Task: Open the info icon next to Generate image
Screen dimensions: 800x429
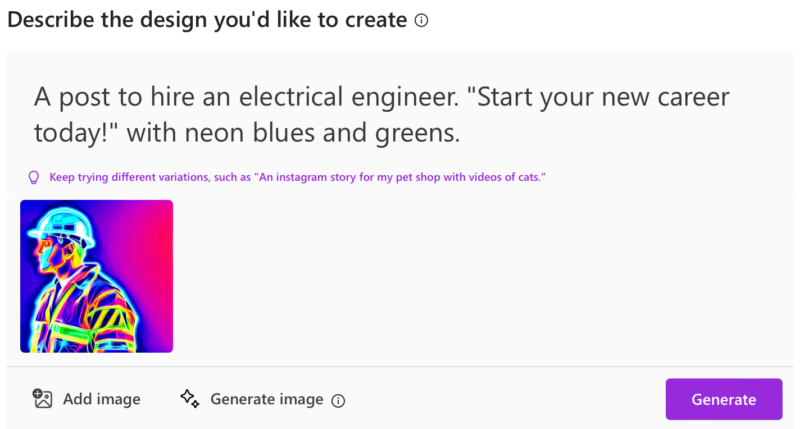Action: pyautogui.click(x=338, y=400)
